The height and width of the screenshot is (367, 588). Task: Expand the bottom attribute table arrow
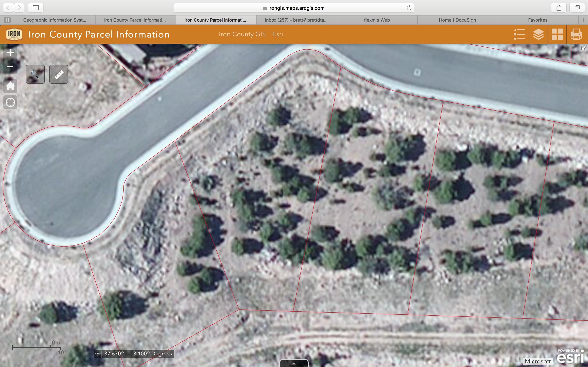click(294, 363)
